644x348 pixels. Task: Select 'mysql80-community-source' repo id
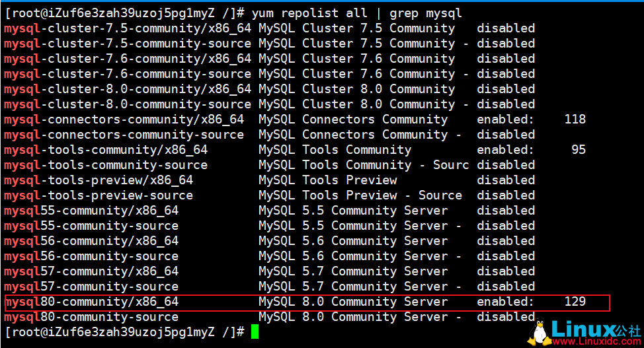91,317
